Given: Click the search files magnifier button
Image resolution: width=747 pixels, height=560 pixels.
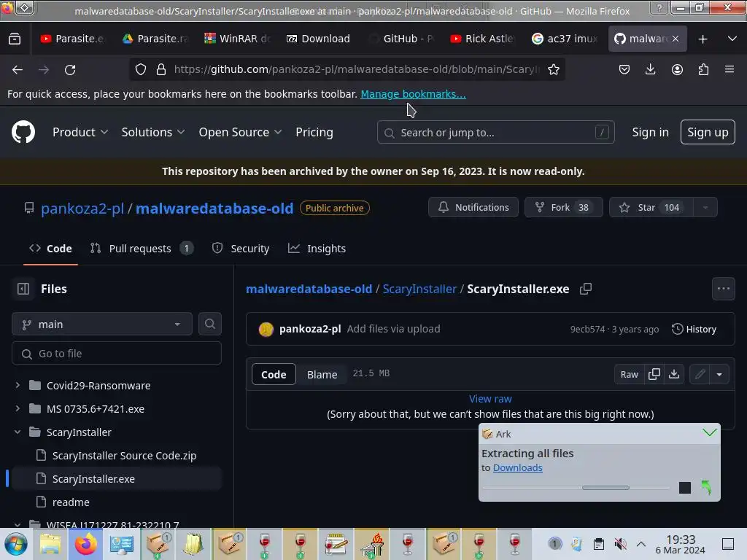Looking at the screenshot, I should click(x=209, y=324).
